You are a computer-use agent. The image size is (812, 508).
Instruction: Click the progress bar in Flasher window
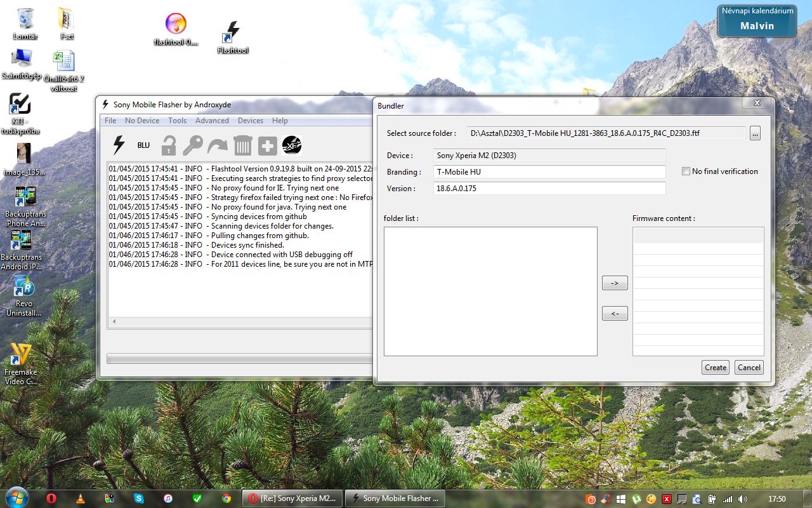(240, 359)
